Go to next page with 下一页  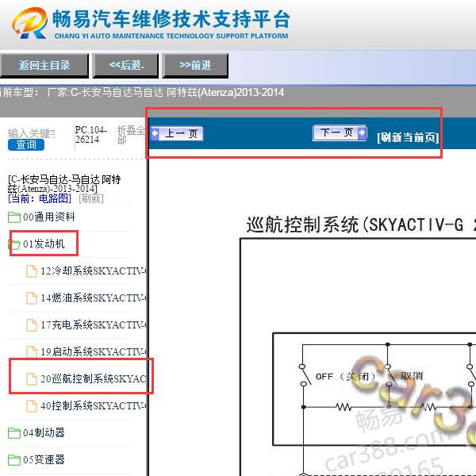click(x=340, y=133)
